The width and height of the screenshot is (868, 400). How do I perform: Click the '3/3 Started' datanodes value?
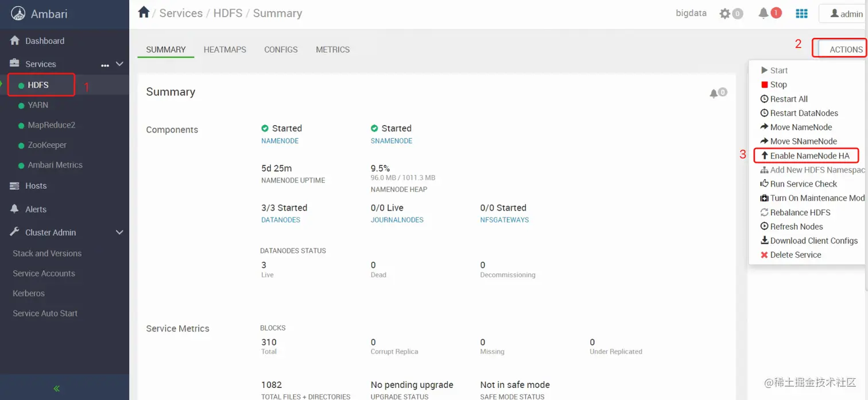(284, 208)
